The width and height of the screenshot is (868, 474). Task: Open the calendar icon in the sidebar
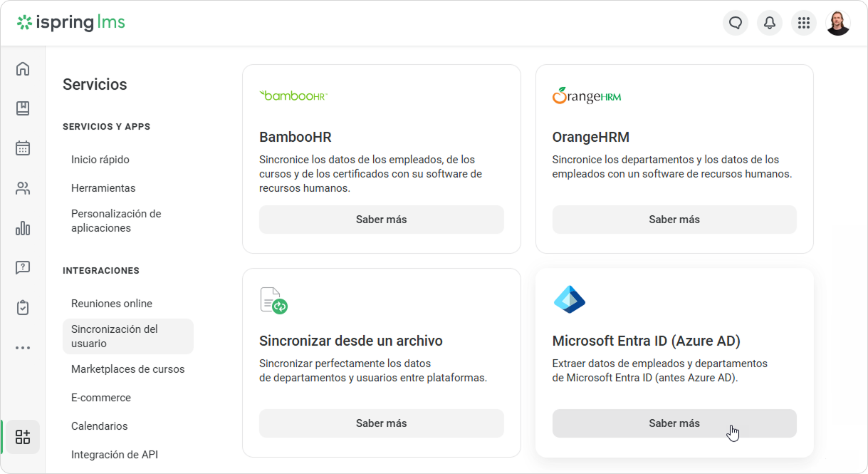23,148
